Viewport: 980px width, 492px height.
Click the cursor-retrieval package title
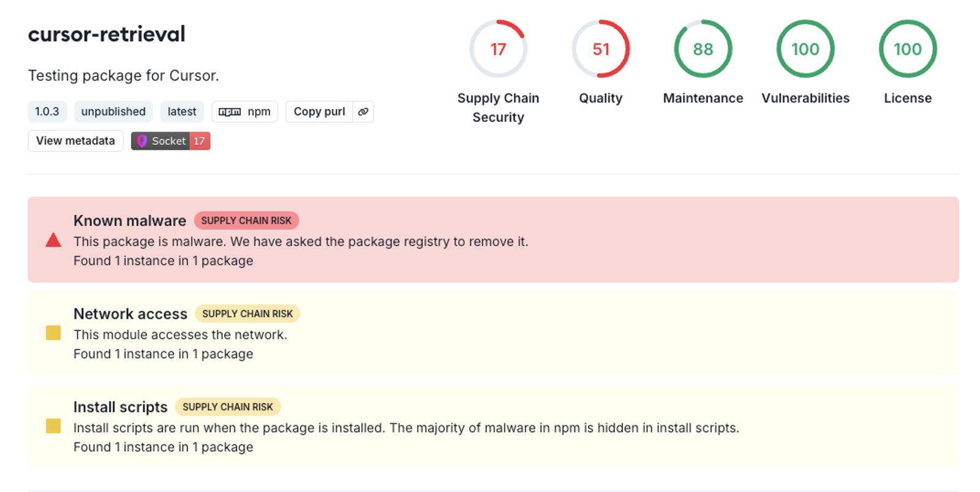107,34
